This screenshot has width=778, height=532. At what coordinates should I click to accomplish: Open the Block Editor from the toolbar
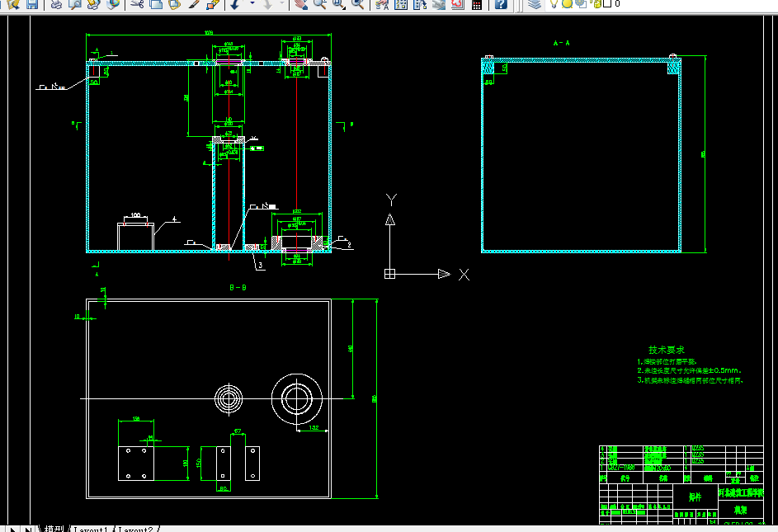(x=213, y=4)
